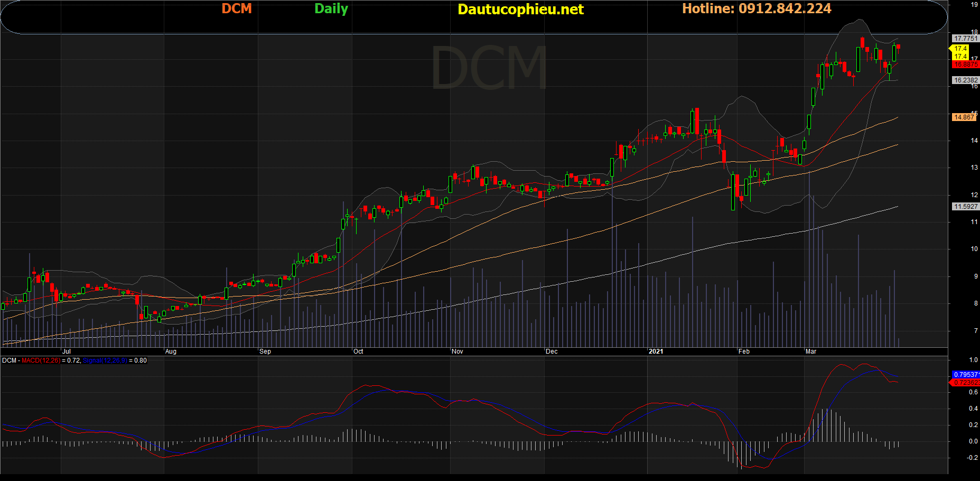Viewport: 980px width, 481px height.
Task: Select the 11.5927 moving average tag
Action: pyautogui.click(x=965, y=206)
